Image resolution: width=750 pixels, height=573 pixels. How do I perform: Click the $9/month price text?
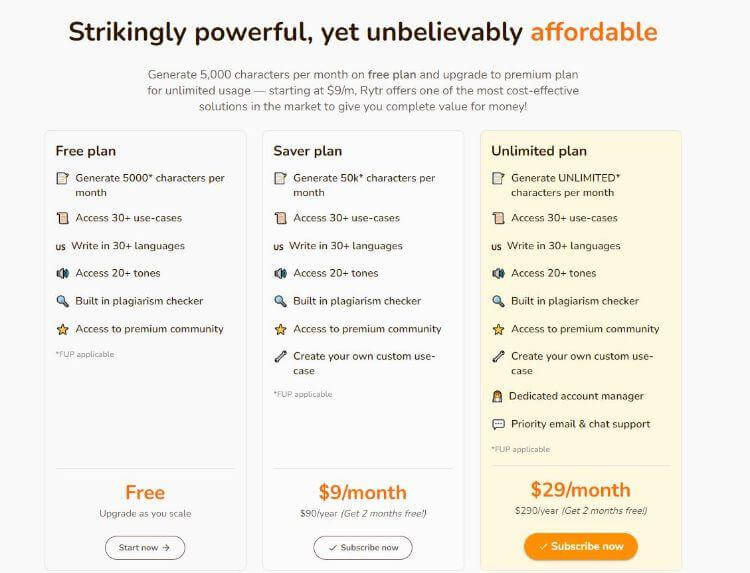pos(363,493)
